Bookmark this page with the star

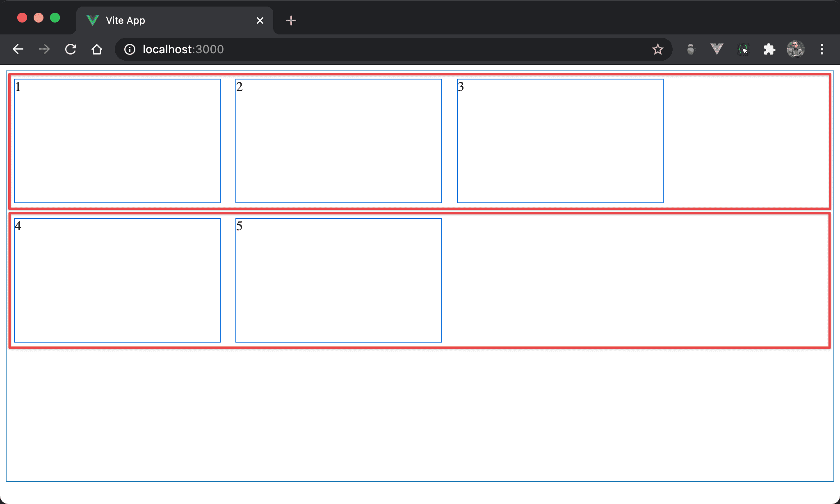[x=657, y=49]
